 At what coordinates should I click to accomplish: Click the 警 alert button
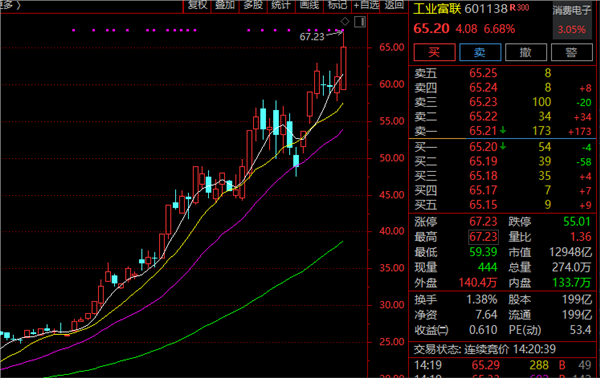[572, 52]
